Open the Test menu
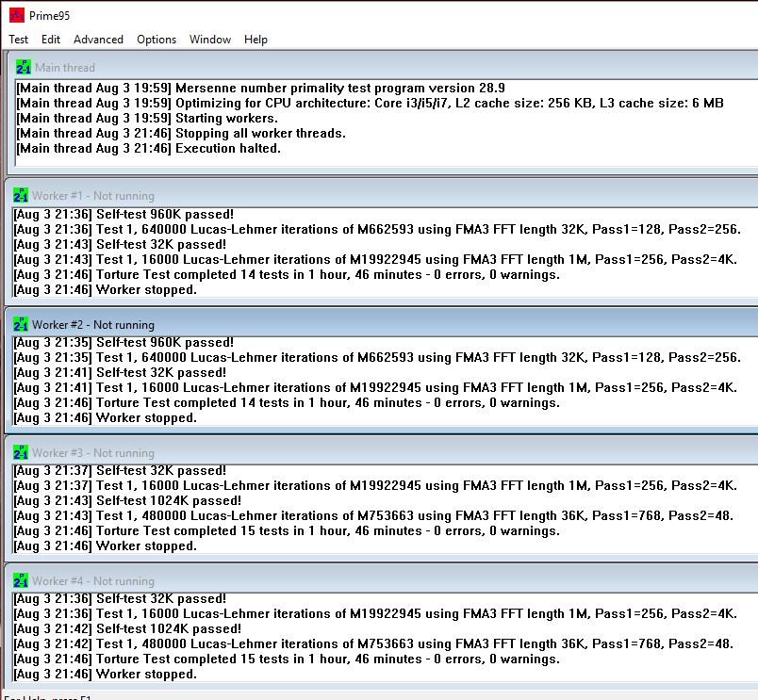The width and height of the screenshot is (758, 700). coord(18,40)
